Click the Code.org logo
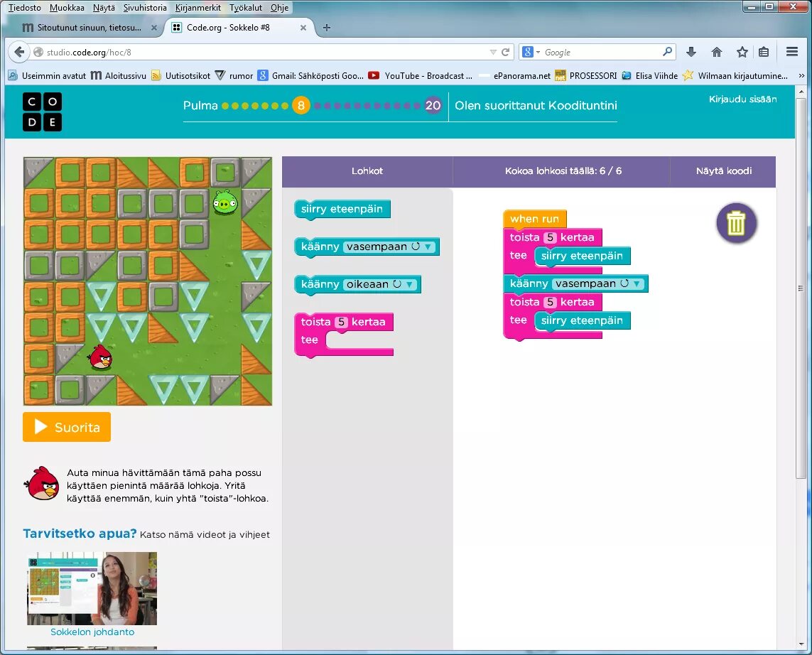Image resolution: width=812 pixels, height=655 pixels. tap(42, 112)
